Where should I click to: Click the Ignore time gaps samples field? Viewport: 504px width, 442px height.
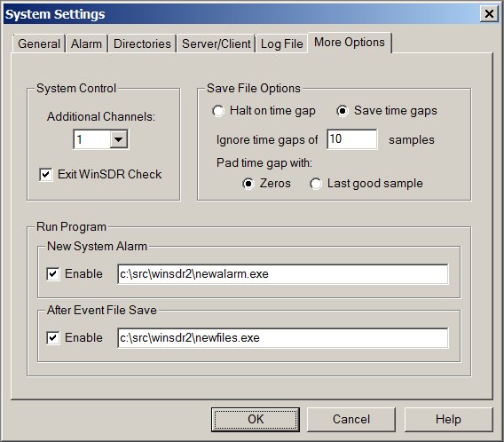pyautogui.click(x=352, y=139)
